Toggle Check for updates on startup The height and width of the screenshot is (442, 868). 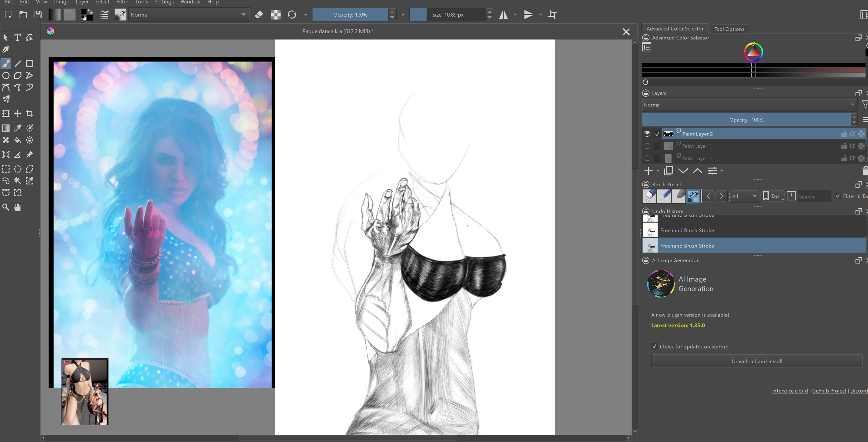coord(654,346)
